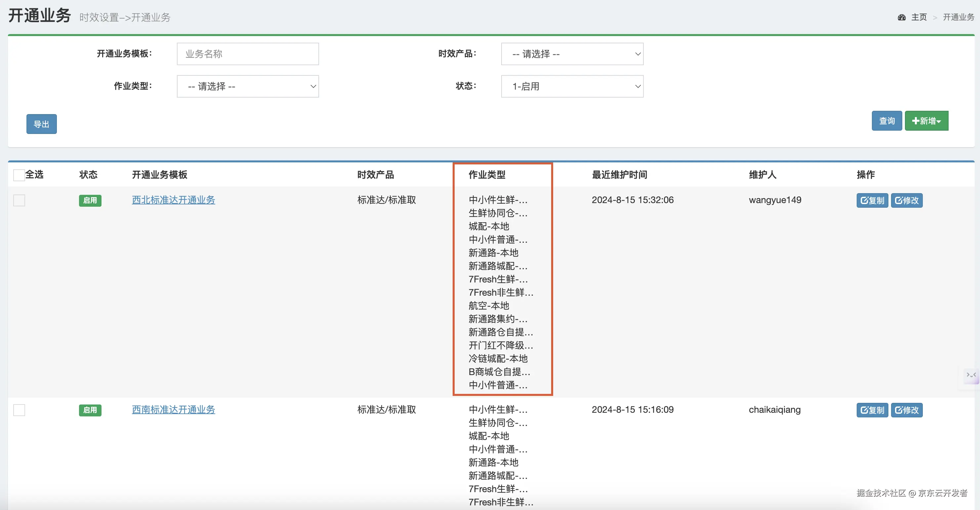980x510 pixels.
Task: Expand the 作业类型 dropdown
Action: [248, 86]
